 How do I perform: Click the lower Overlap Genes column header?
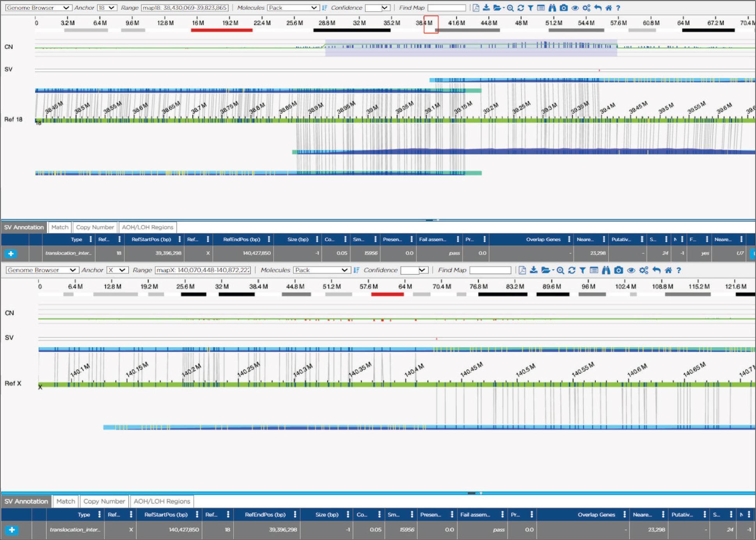click(x=596, y=515)
